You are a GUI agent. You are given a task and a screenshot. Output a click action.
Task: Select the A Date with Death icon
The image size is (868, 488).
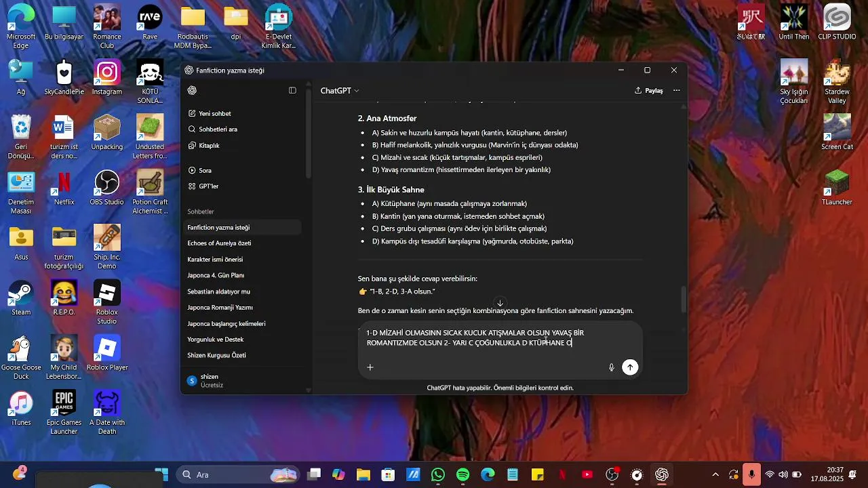pos(107,413)
